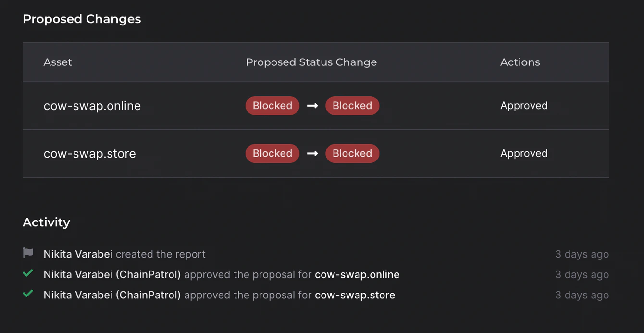Click the proposed Blocked badge for cow-swap.store
The height and width of the screenshot is (333, 644).
pyautogui.click(x=352, y=153)
